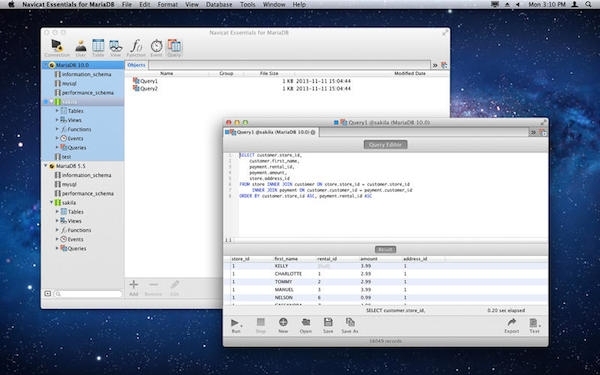
Task: Open the Event toolbar icon
Action: pos(156,48)
